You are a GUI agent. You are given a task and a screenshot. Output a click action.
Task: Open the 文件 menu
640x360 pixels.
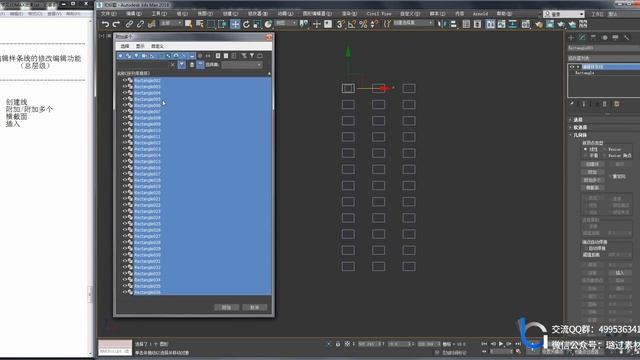[108, 14]
